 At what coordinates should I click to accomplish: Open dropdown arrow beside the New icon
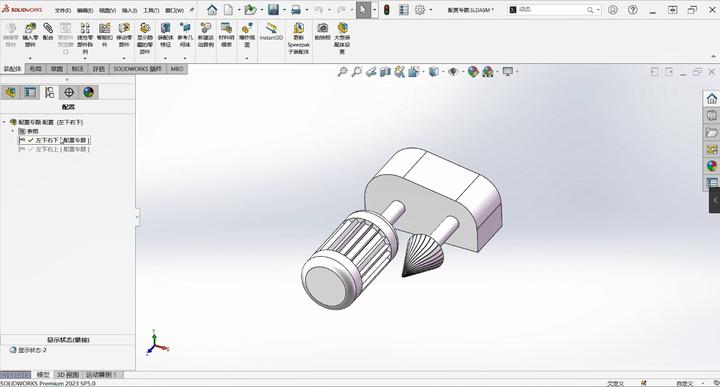[x=239, y=10]
